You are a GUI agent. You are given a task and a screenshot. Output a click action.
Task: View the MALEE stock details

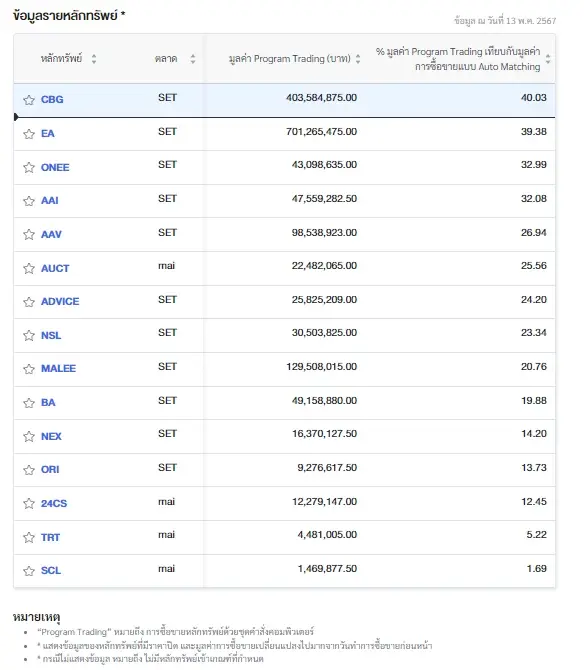(59, 368)
